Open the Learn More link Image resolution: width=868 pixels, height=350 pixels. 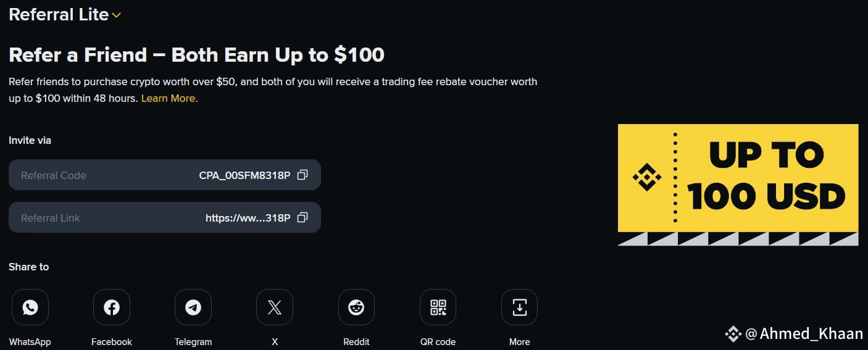[x=169, y=98]
